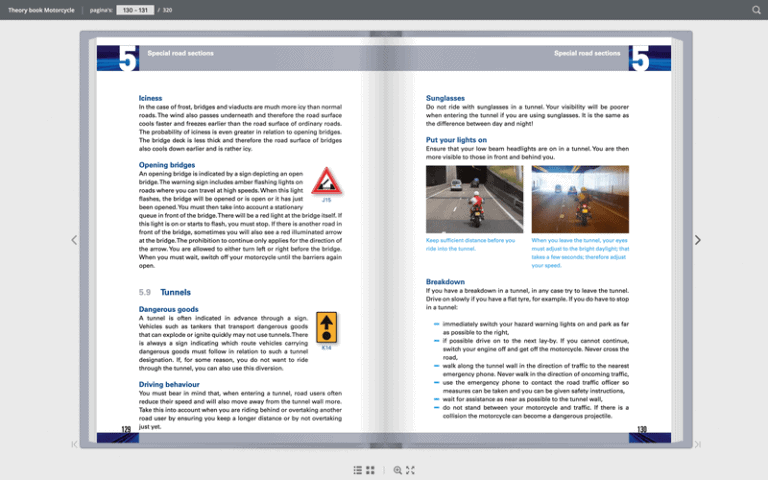Viewport: 768px width, 480px height.
Task: Click the K14 dangerous goods route sign
Action: point(326,328)
